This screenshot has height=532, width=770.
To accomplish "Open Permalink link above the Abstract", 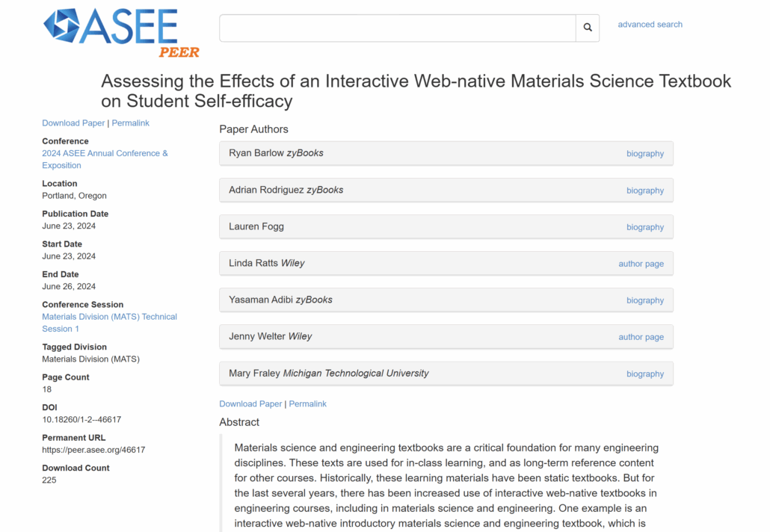I will pos(307,404).
